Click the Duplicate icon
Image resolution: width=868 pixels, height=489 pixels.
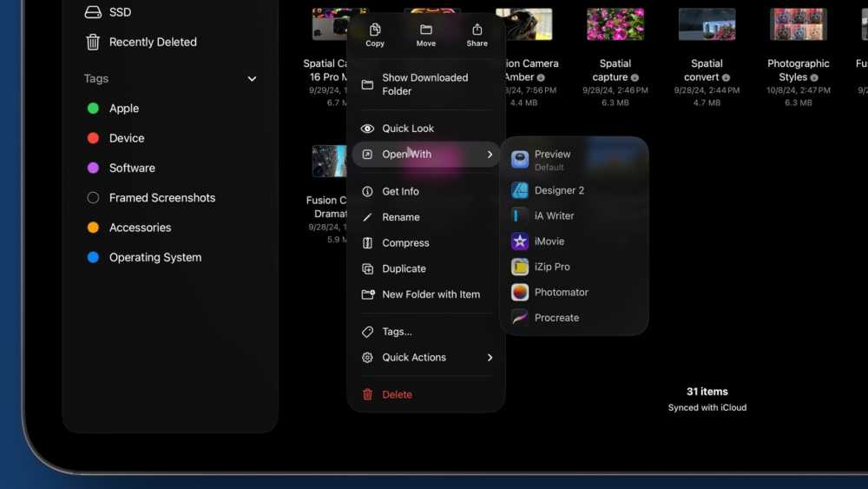tap(367, 268)
